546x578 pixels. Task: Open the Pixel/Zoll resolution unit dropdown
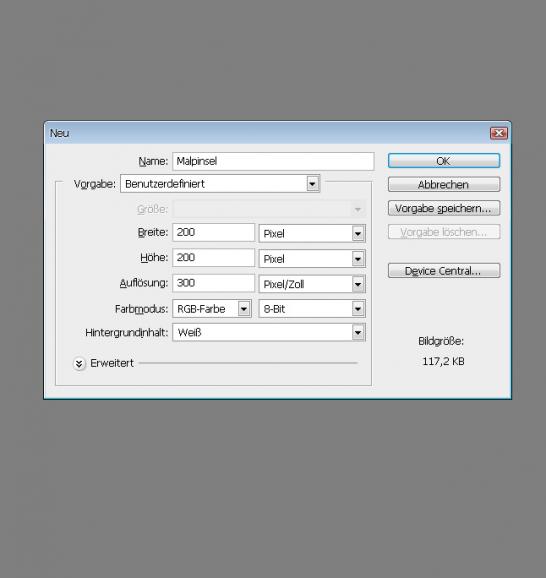pyautogui.click(x=312, y=284)
